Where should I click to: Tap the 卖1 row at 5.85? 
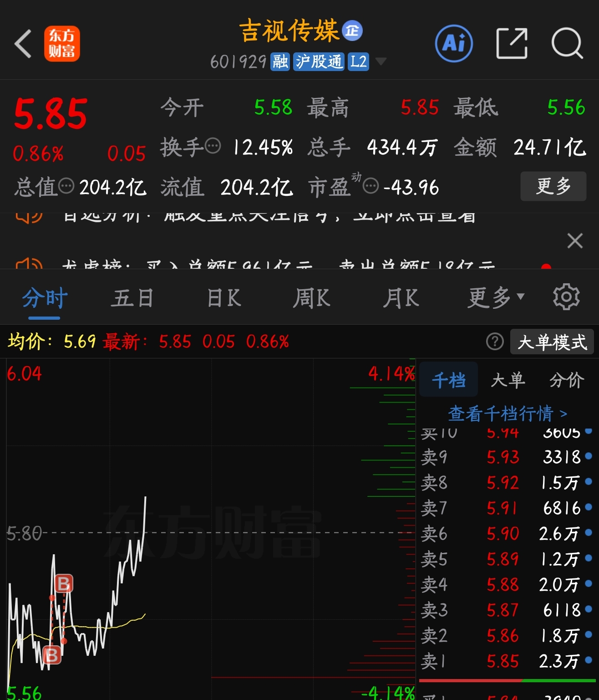(507, 661)
